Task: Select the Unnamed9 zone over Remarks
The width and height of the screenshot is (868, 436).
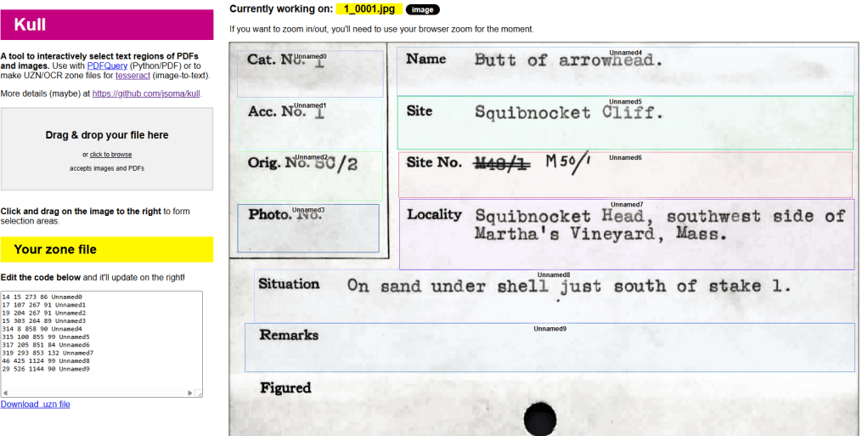Action: pyautogui.click(x=550, y=348)
